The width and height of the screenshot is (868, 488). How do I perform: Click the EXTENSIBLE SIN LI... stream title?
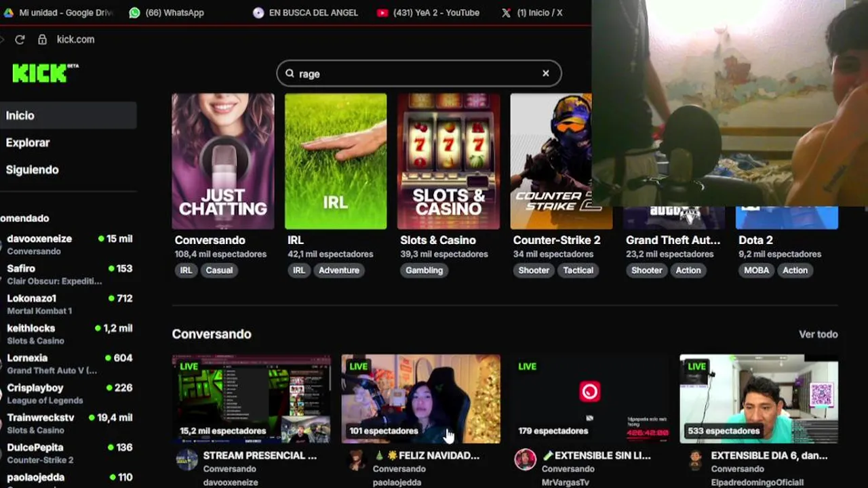(595, 455)
